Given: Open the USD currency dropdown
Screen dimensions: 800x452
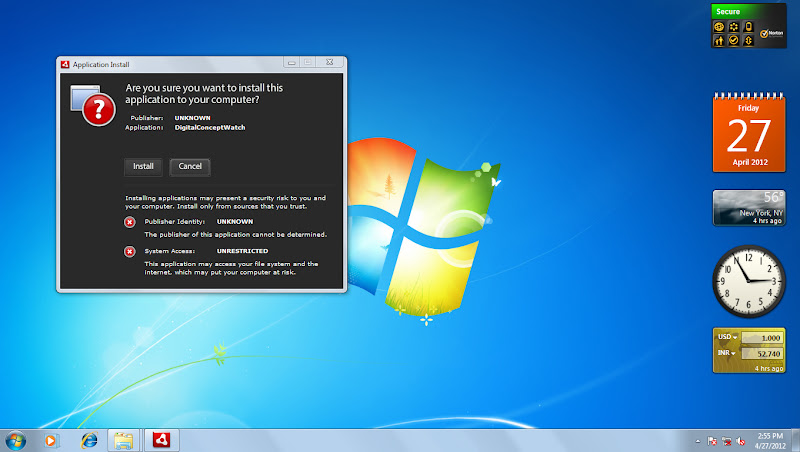Looking at the screenshot, I should (x=728, y=337).
